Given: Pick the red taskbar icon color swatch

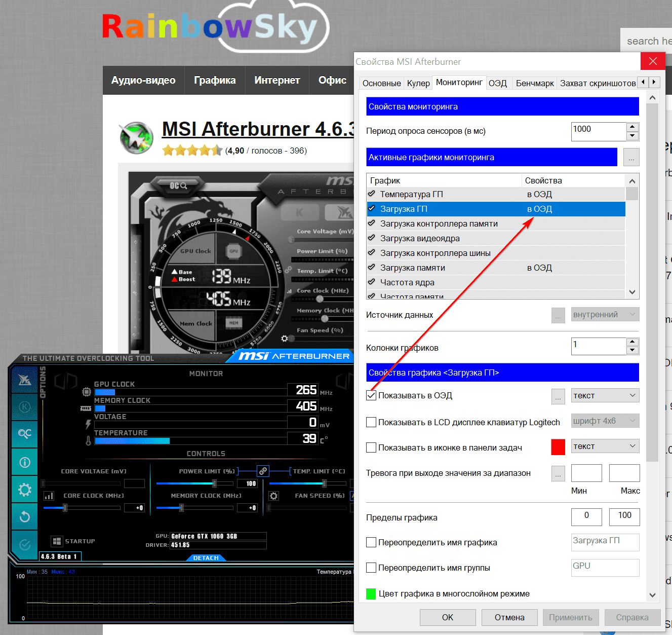Looking at the screenshot, I should coord(558,447).
